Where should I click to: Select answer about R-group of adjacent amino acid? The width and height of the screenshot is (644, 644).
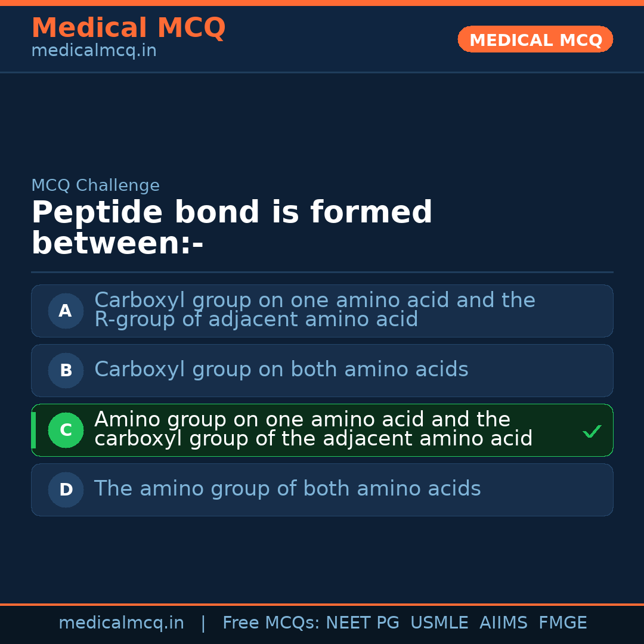tap(315, 310)
